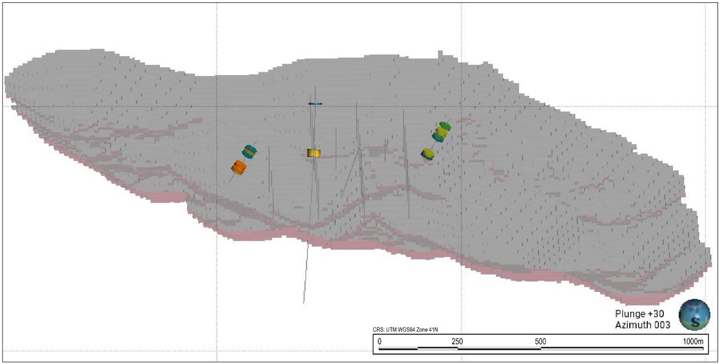Click the tall spike on model top edge
This screenshot has width=720, height=364.
tap(440, 55)
